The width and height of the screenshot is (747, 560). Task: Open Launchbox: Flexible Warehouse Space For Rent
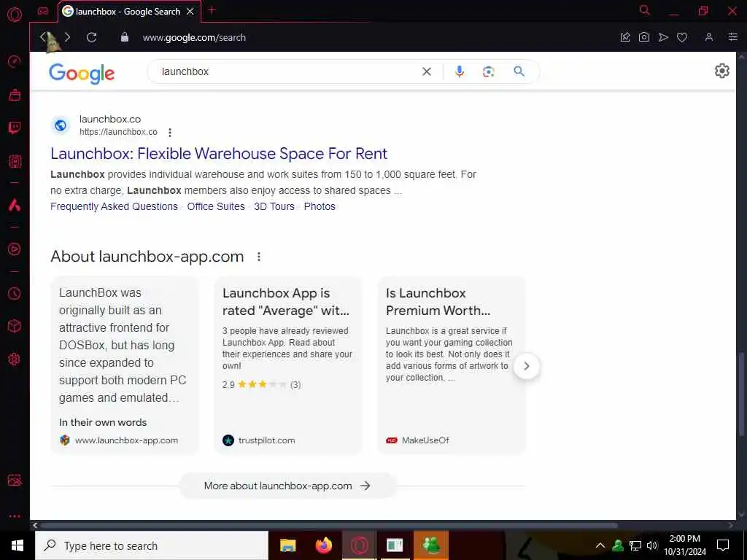coord(219,153)
